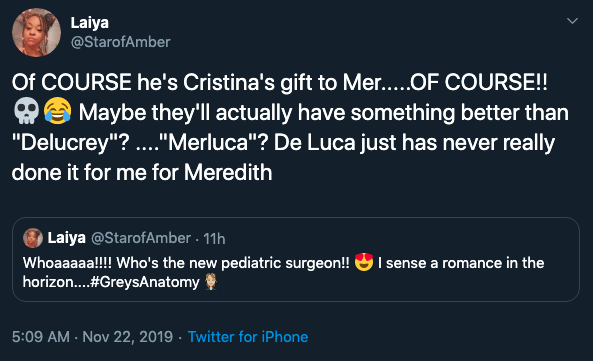Open the #GreysAnatomy hashtag

(x=145, y=282)
